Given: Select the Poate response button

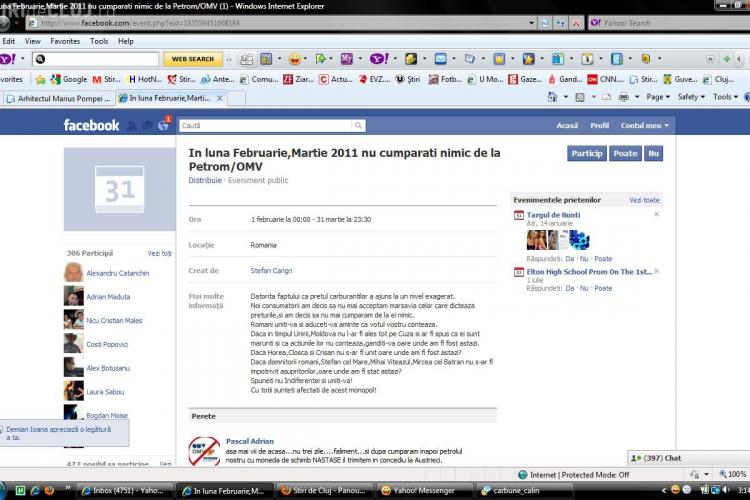Looking at the screenshot, I should 625,154.
